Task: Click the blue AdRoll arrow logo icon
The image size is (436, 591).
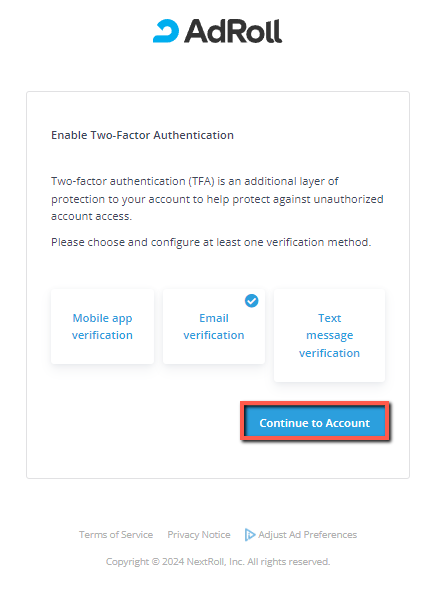Action: (x=166, y=31)
